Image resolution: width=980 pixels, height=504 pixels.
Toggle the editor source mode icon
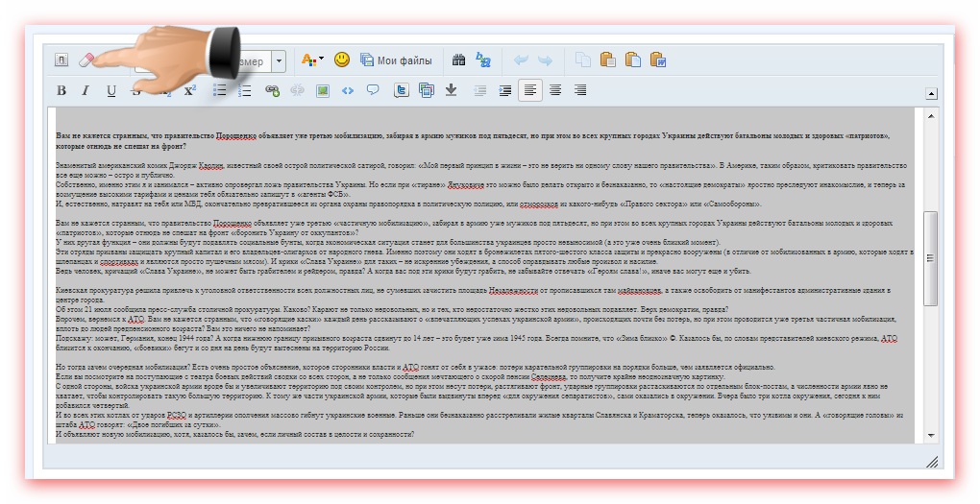tap(61, 60)
